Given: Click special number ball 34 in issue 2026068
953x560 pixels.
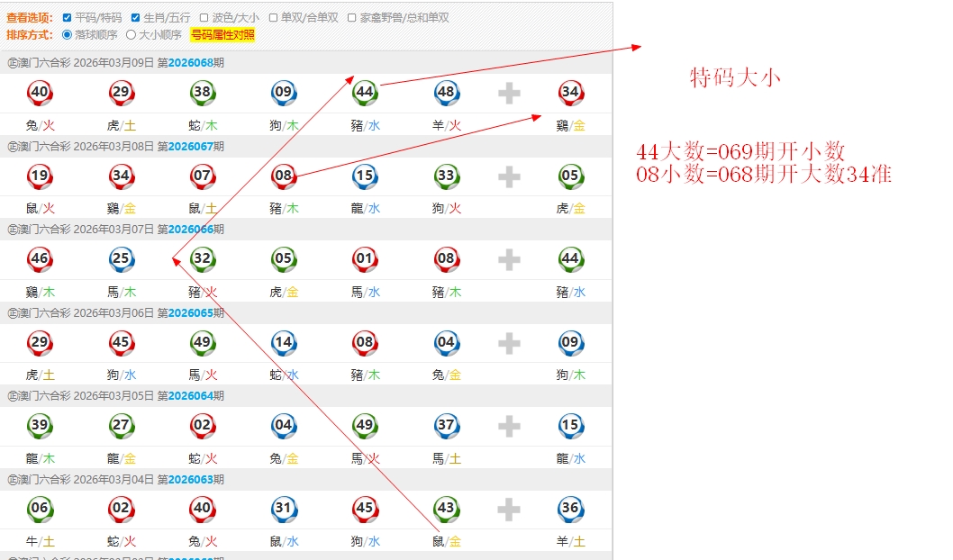Looking at the screenshot, I should pos(570,93).
